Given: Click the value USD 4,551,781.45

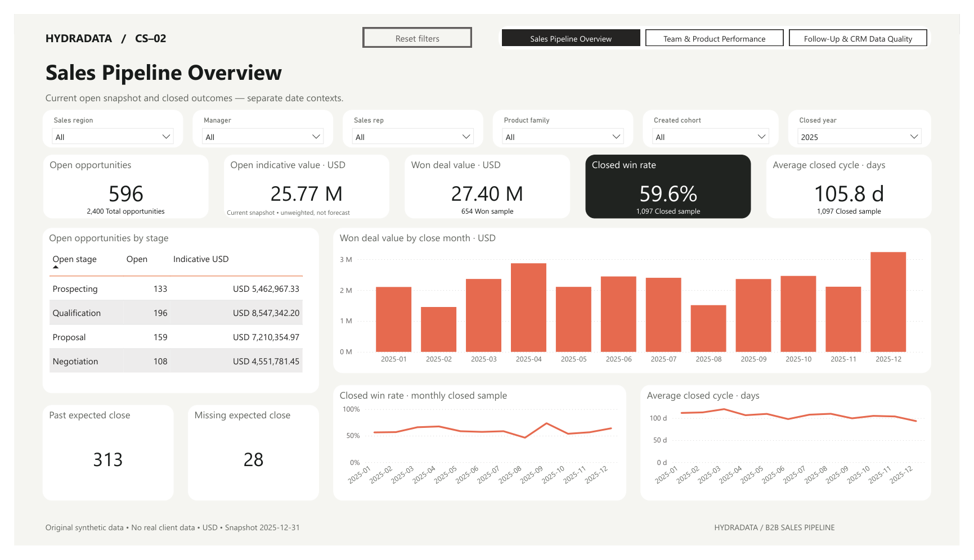Looking at the screenshot, I should point(266,362).
